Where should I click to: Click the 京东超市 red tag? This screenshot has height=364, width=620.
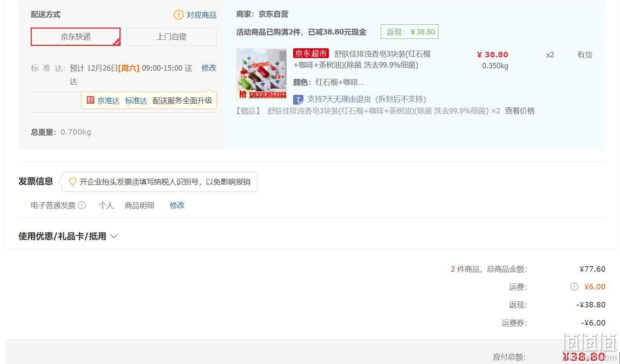311,53
